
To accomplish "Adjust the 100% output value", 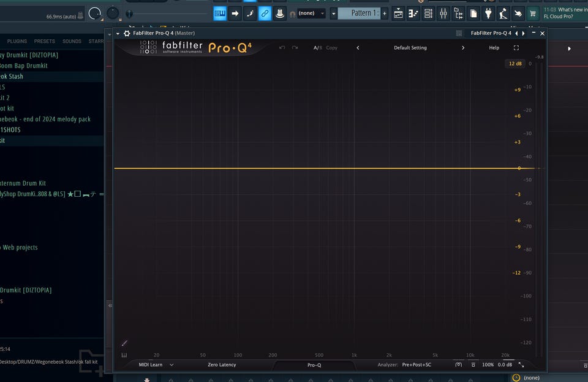I will (488, 365).
